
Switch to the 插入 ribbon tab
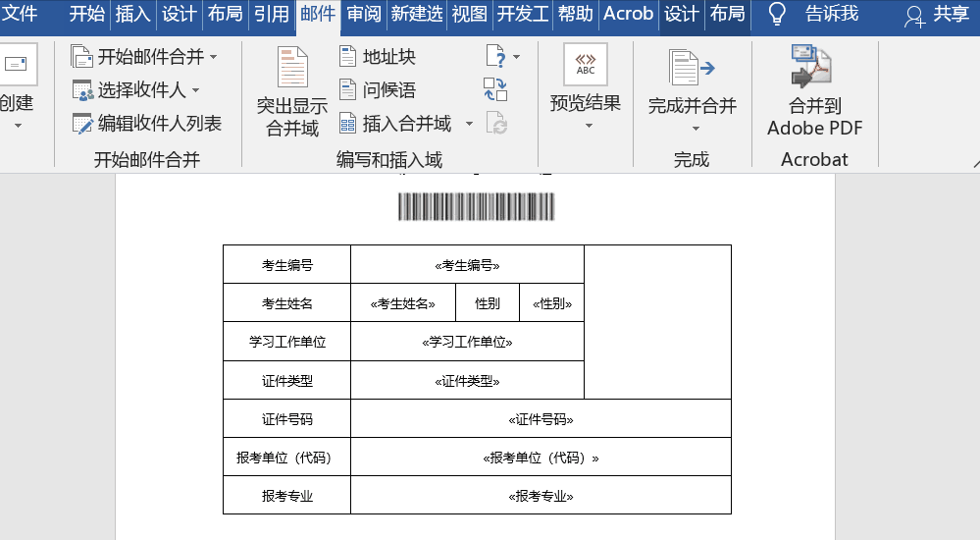coord(132,13)
